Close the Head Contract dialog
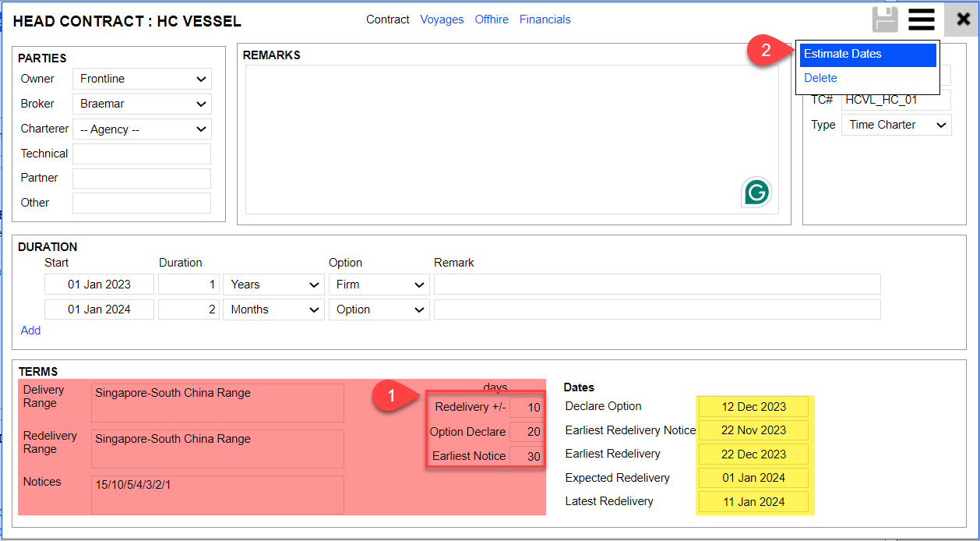 [x=963, y=19]
